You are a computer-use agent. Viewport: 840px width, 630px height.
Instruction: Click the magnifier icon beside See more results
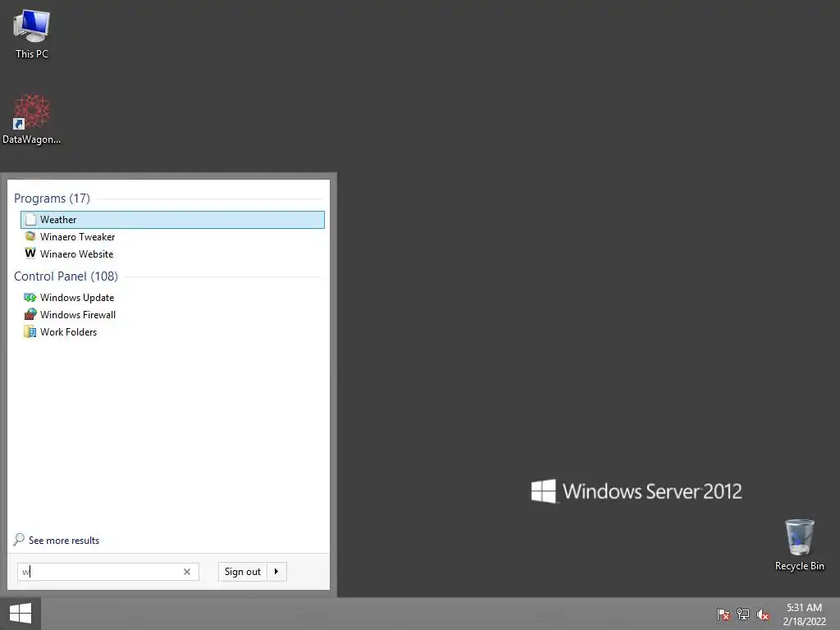click(20, 540)
